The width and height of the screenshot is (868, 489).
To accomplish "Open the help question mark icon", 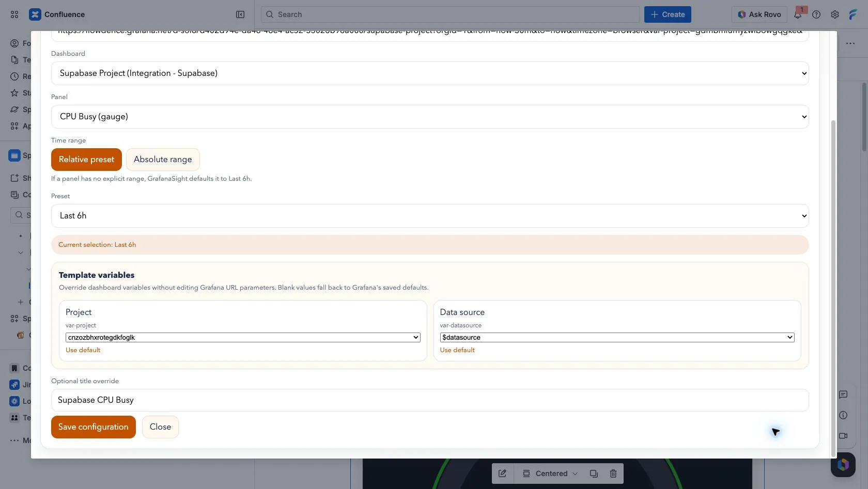I will click(816, 14).
